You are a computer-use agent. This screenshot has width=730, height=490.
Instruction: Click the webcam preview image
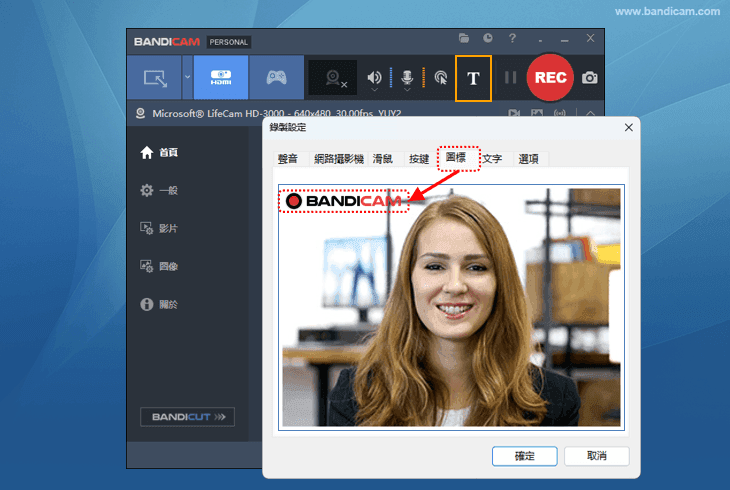(x=451, y=307)
